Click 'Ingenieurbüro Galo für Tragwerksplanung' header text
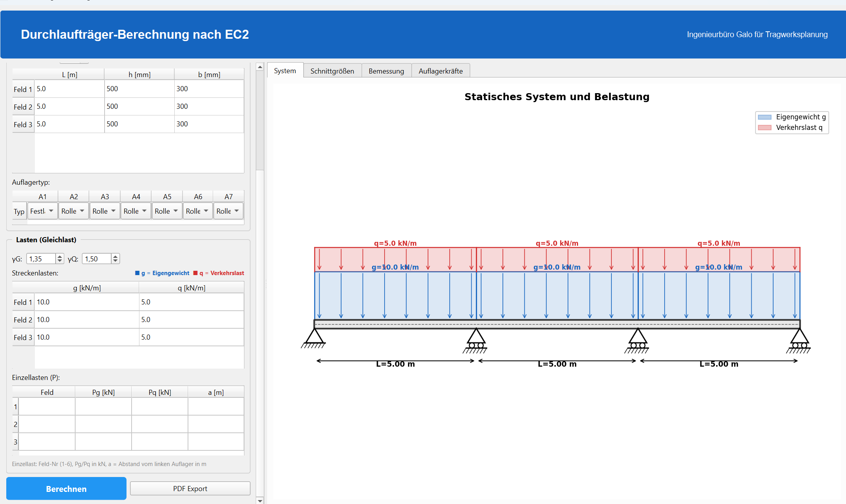 click(757, 34)
